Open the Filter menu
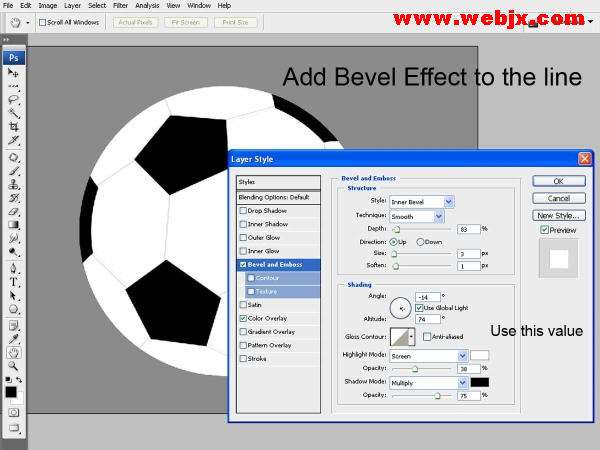Viewport: 600px width, 450px height. [x=120, y=5]
